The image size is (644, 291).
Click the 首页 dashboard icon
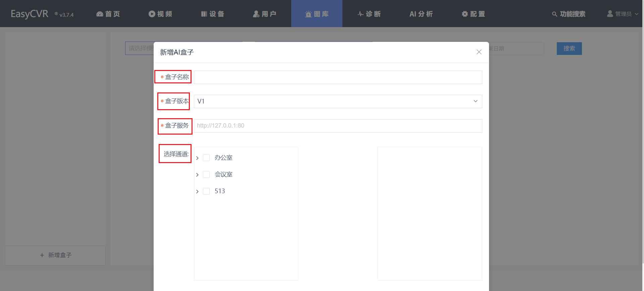click(x=100, y=14)
